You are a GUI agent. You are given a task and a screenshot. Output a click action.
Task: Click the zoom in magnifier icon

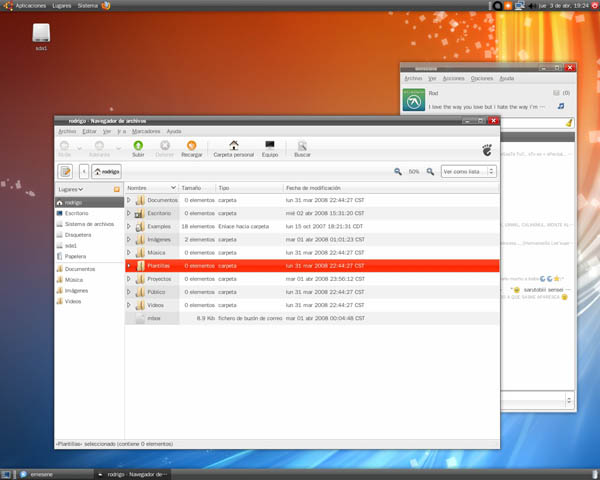point(430,172)
